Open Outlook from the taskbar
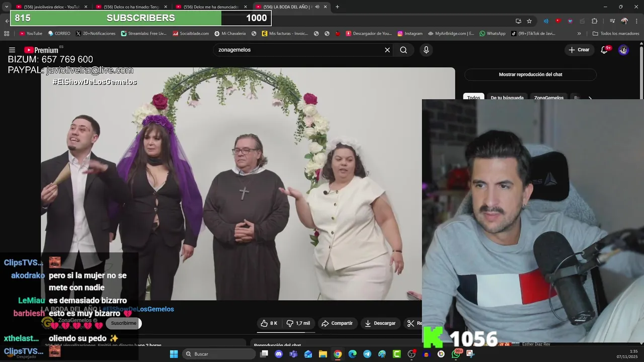The image size is (644, 362). click(x=308, y=354)
